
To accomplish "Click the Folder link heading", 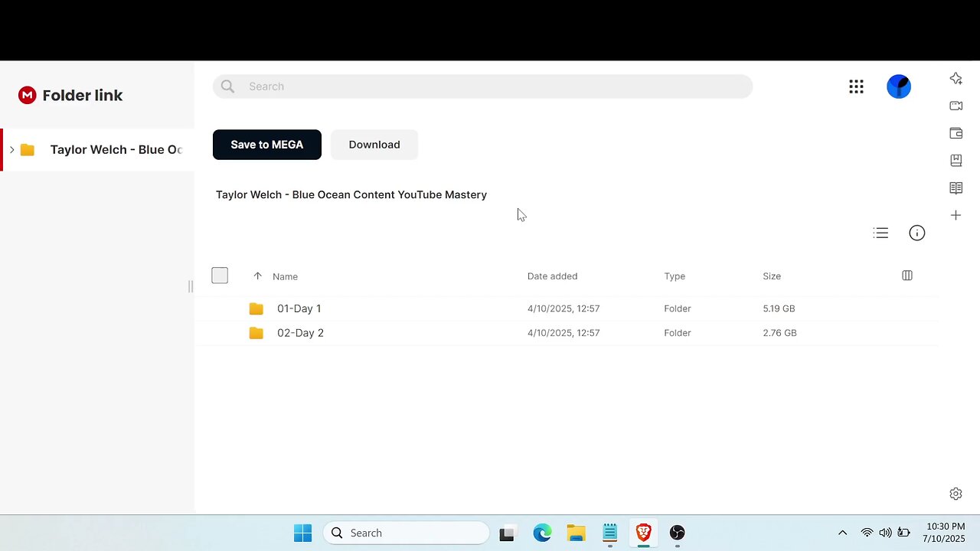I will pos(83,96).
